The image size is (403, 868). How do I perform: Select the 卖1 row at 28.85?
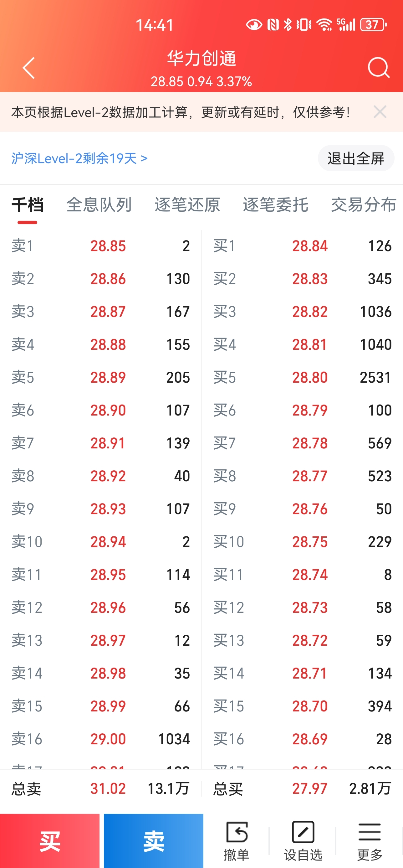point(100,246)
